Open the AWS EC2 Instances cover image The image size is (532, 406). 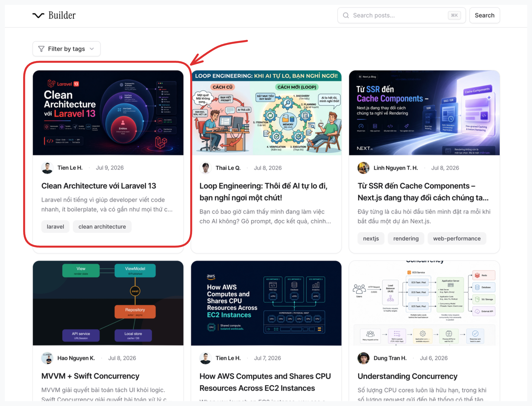coord(266,303)
